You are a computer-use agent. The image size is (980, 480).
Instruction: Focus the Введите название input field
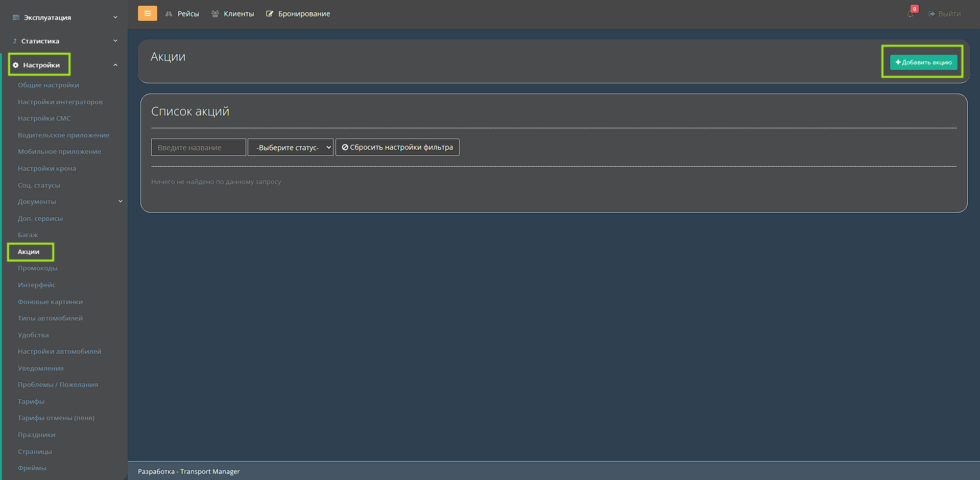pos(198,147)
